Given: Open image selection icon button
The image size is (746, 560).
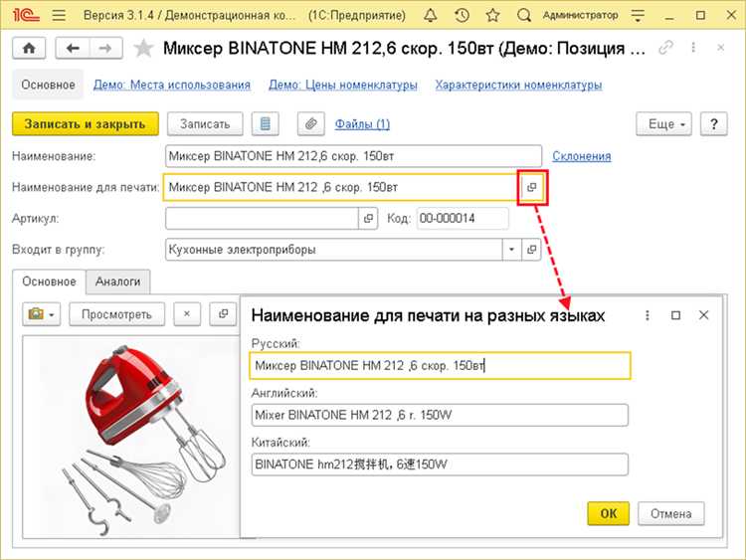Looking at the screenshot, I should tap(223, 314).
